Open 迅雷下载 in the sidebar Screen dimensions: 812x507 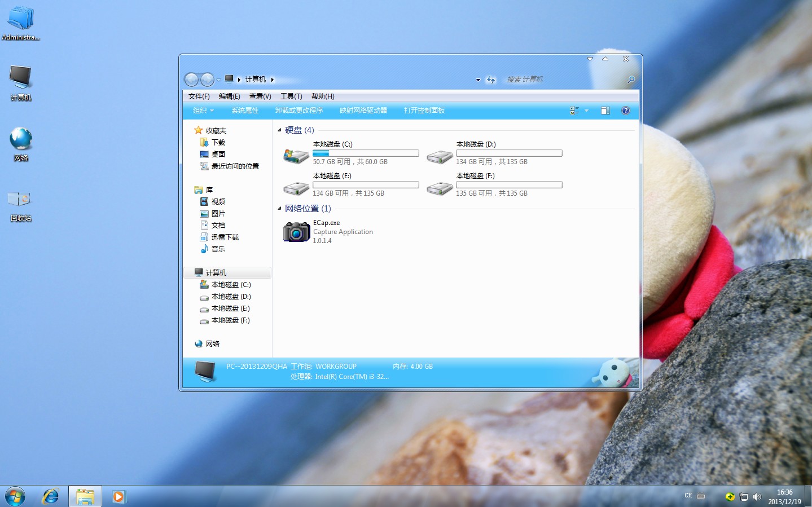[225, 237]
